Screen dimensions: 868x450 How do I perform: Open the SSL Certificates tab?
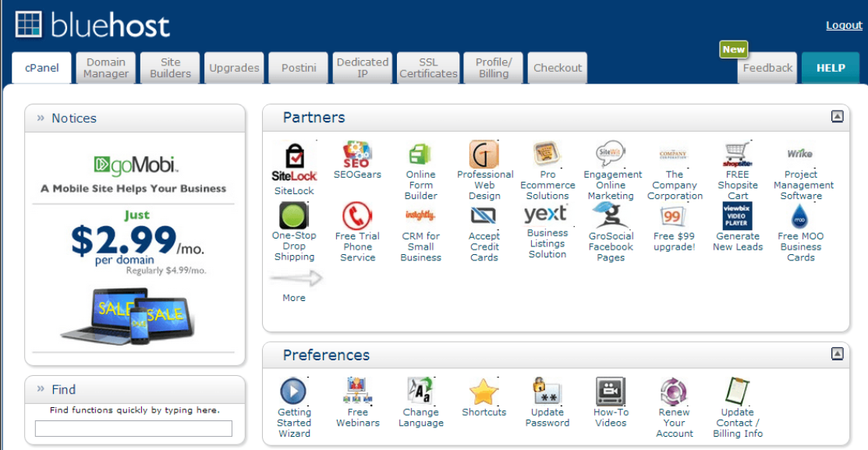[x=427, y=68]
